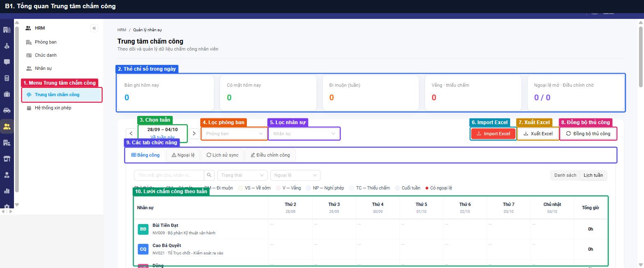Screen dimensions: 644x268
Task: Click the fingerprint icon of Trung tâm chấm công
Action: pos(29,95)
